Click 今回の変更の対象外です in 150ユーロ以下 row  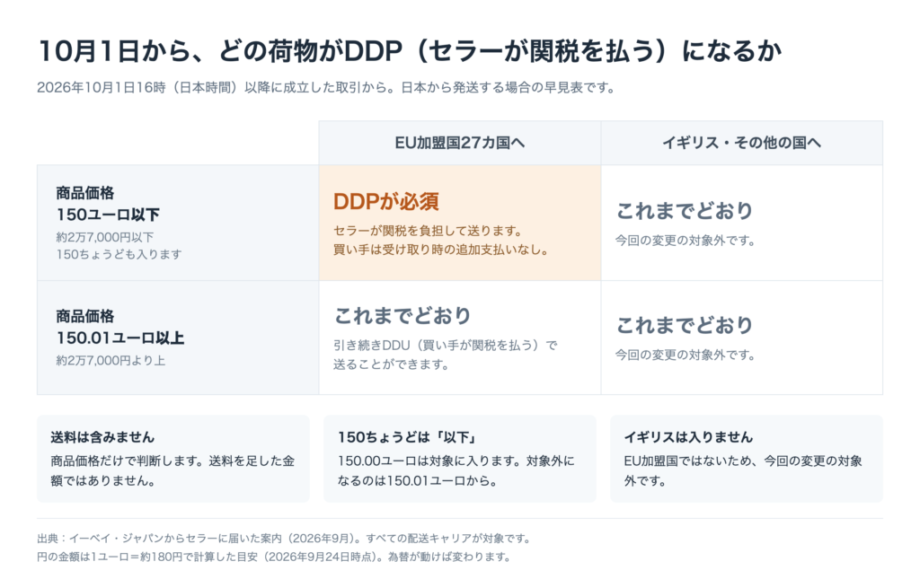686,241
